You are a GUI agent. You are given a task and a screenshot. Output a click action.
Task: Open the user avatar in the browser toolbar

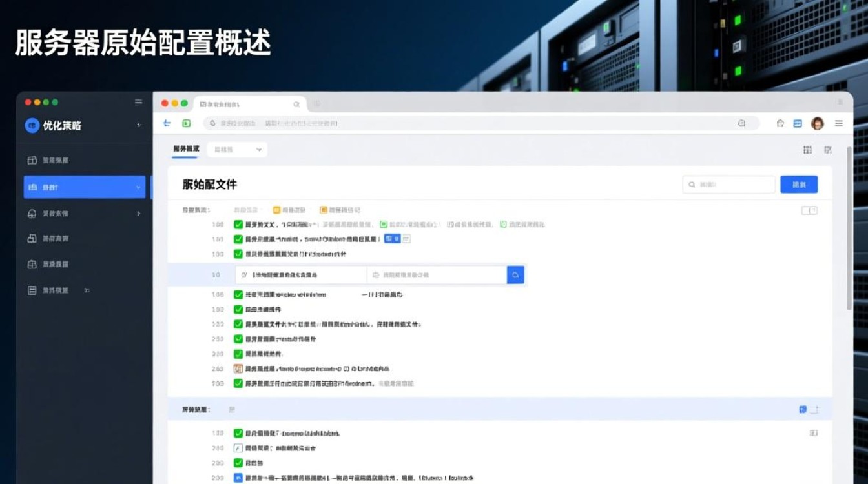point(817,123)
